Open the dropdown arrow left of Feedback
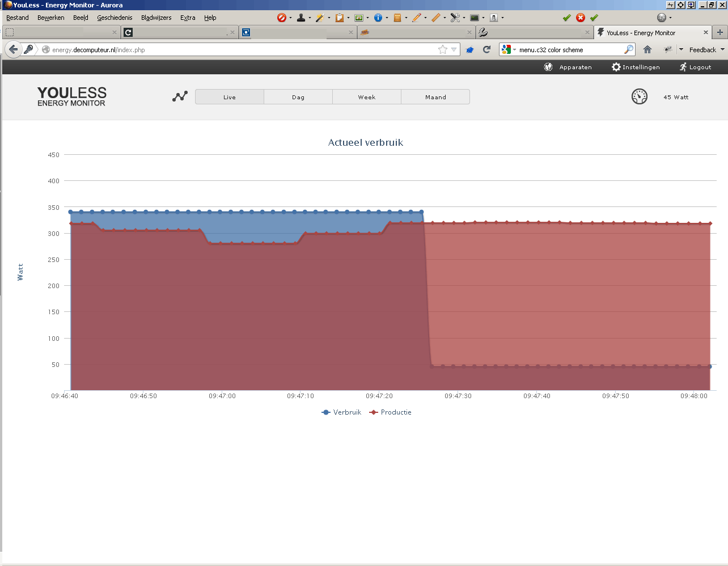 pos(681,50)
